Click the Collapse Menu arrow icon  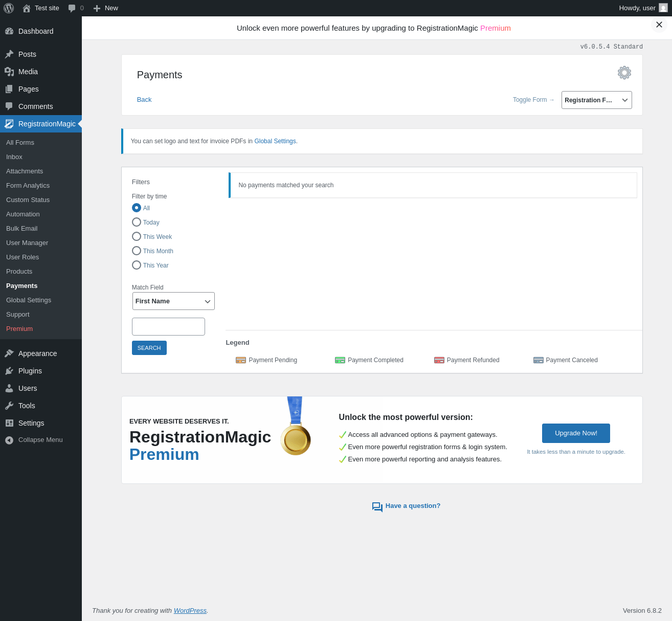click(9, 440)
